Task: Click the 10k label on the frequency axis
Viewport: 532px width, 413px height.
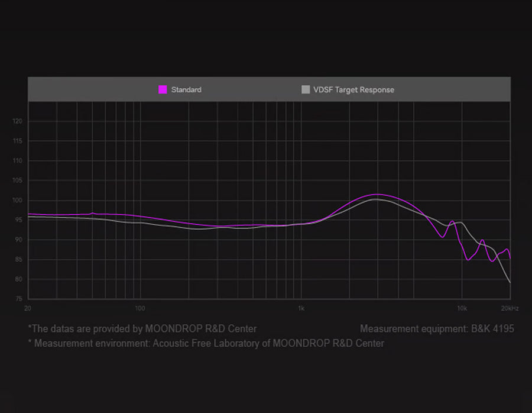Action: point(462,309)
